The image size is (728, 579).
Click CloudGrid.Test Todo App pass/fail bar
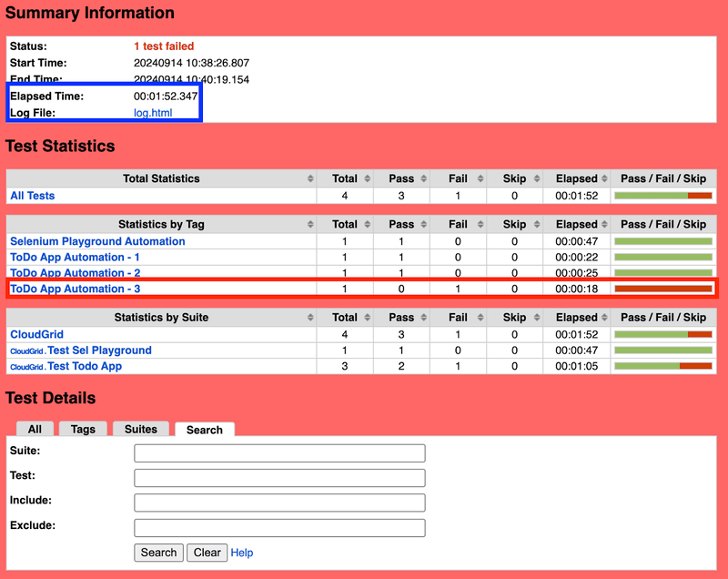tap(663, 366)
